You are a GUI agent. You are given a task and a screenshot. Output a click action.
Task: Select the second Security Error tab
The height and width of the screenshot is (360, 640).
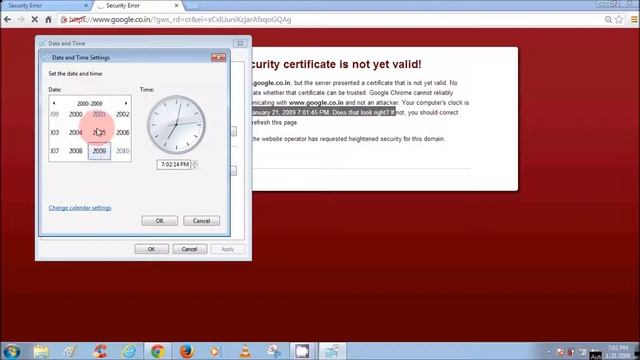click(137, 6)
